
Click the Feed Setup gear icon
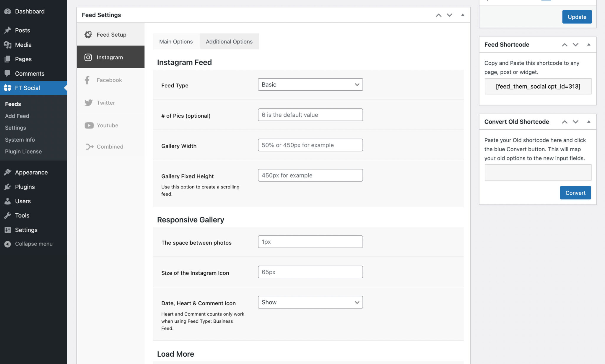point(88,35)
